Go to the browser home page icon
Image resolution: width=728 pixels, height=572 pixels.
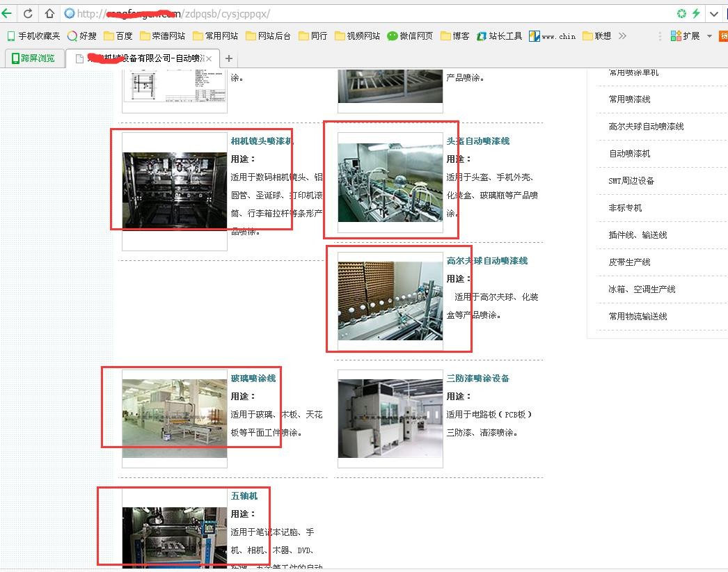pos(49,13)
